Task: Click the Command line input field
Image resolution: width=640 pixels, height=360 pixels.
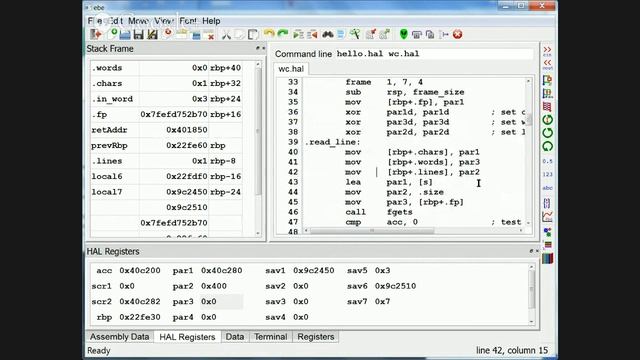Action: [x=433, y=54]
